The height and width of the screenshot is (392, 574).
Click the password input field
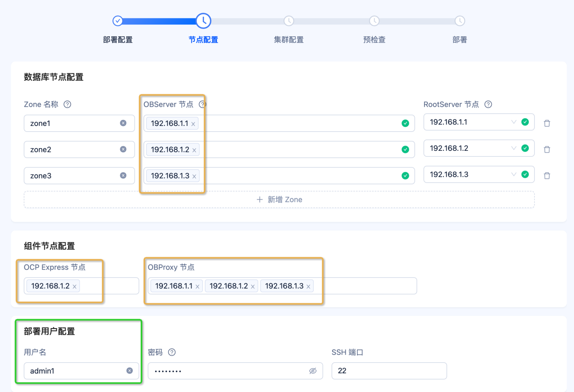(x=235, y=371)
